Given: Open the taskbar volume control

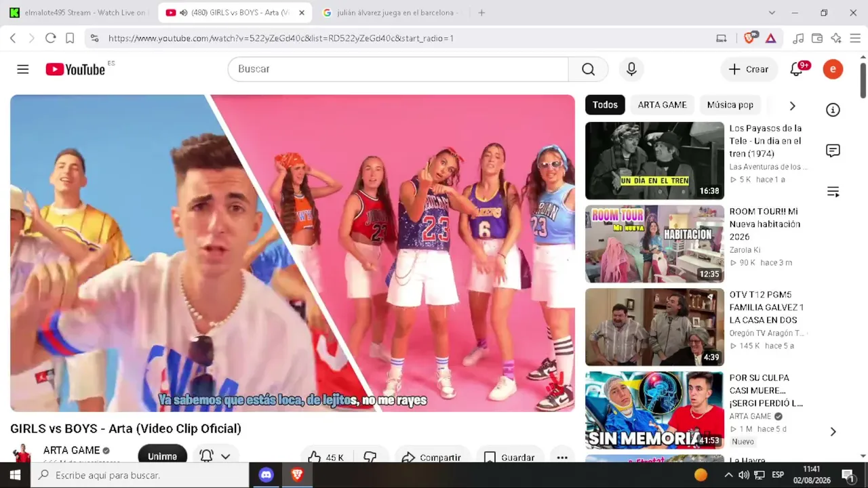Looking at the screenshot, I should point(744,475).
